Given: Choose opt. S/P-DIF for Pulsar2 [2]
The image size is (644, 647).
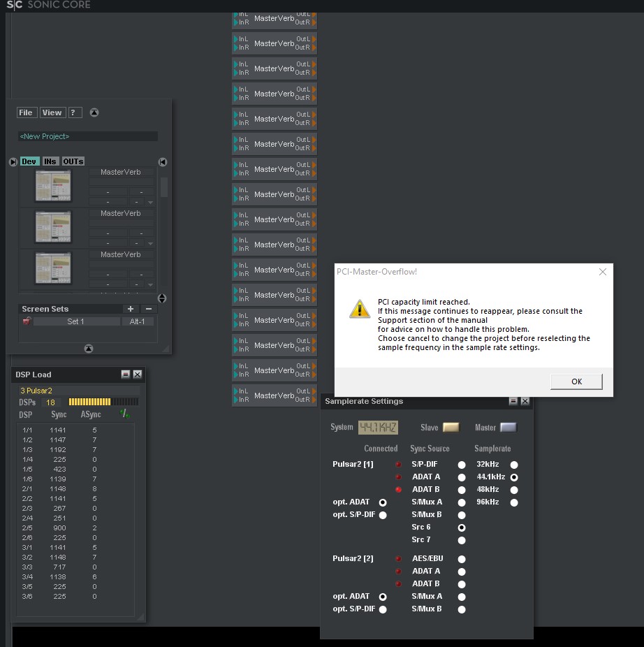Looking at the screenshot, I should pyautogui.click(x=383, y=609).
